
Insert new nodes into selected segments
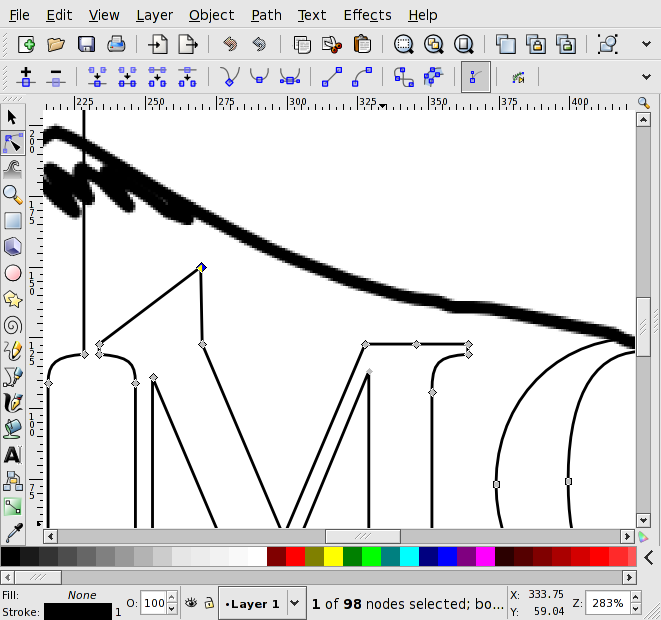pos(25,77)
